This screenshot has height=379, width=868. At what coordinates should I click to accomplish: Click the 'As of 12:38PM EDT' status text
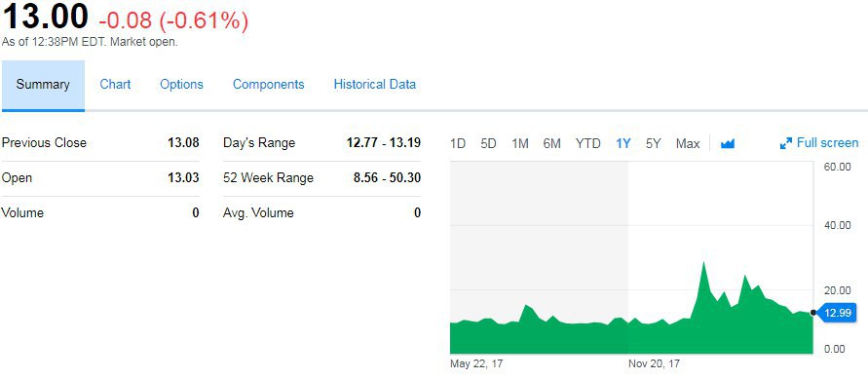[90, 42]
